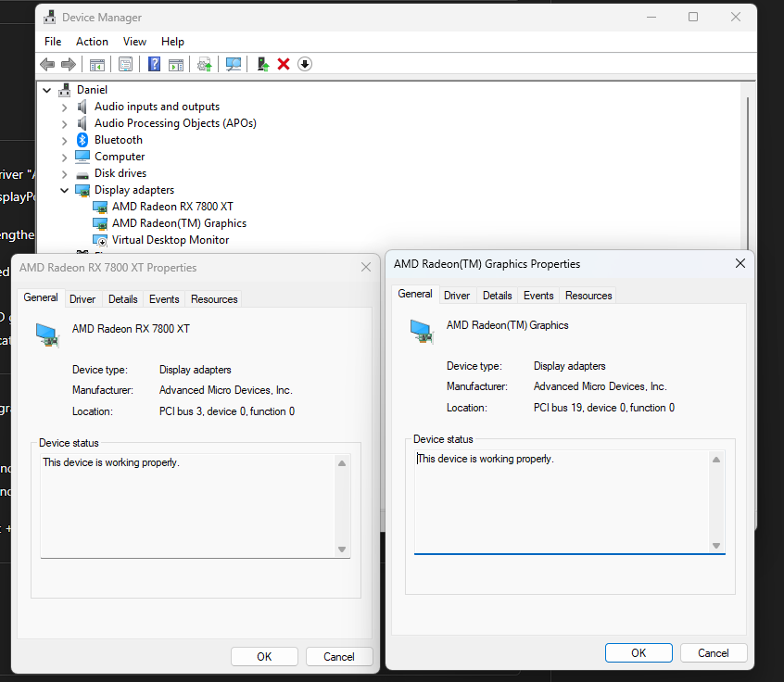Click status scroll-up arrow in Radeon(TM) Graphics dialog
The width and height of the screenshot is (784, 682).
716,460
